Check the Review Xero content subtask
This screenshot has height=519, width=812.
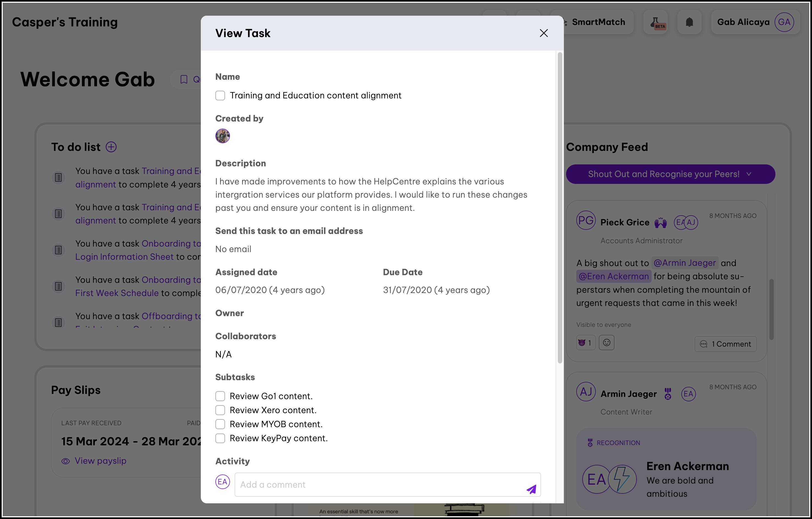point(220,410)
